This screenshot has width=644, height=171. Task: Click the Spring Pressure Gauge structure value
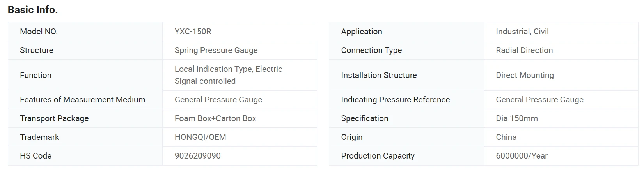click(216, 50)
